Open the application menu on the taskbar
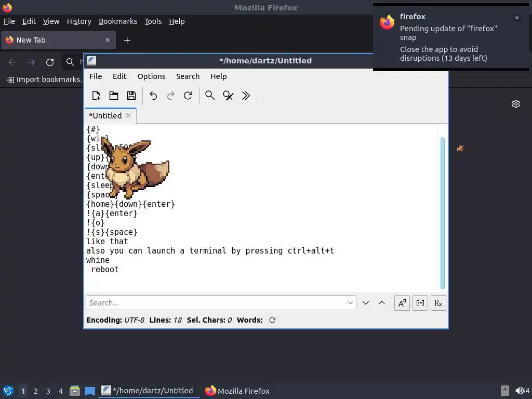This screenshot has width=532, height=399. pyautogui.click(x=8, y=391)
